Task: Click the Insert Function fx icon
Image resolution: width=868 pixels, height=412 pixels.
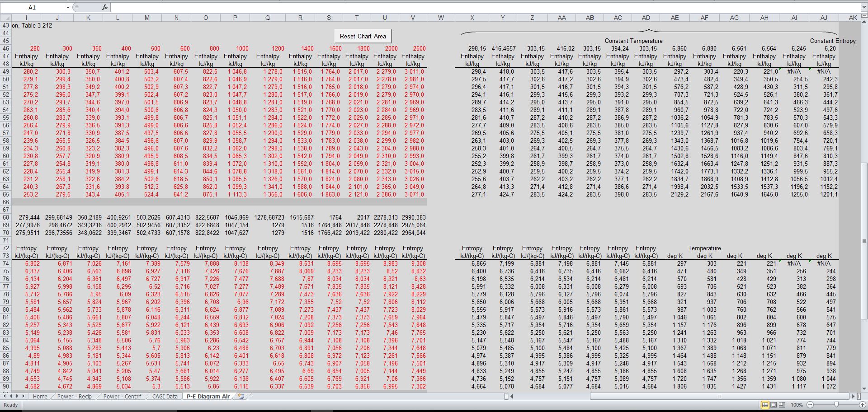Action: click(105, 7)
